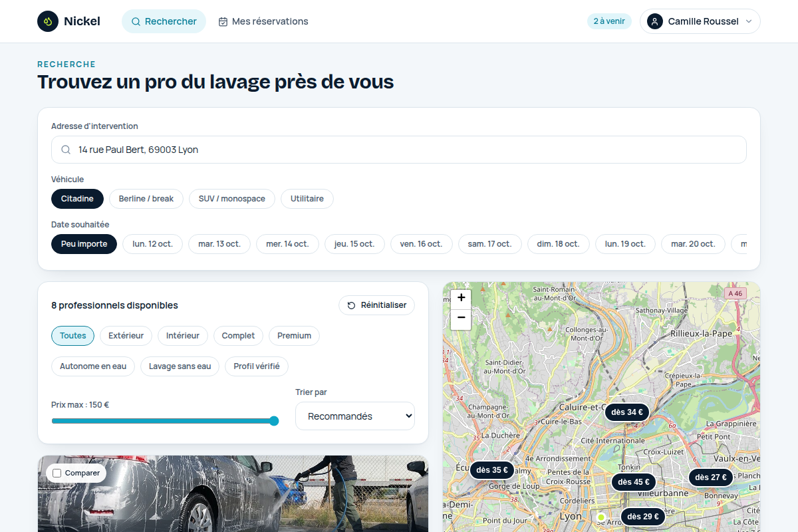Click the 'dès 27 €' map marker

click(711, 477)
